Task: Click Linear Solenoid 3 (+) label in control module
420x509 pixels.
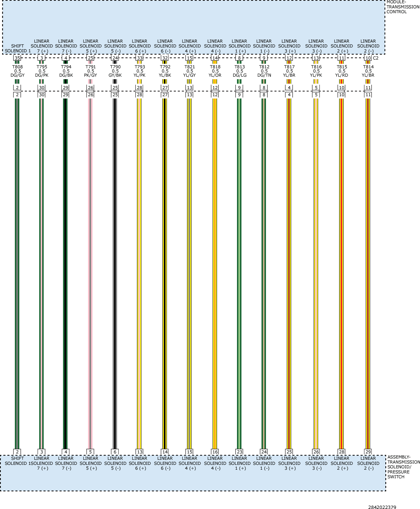Action: click(289, 46)
